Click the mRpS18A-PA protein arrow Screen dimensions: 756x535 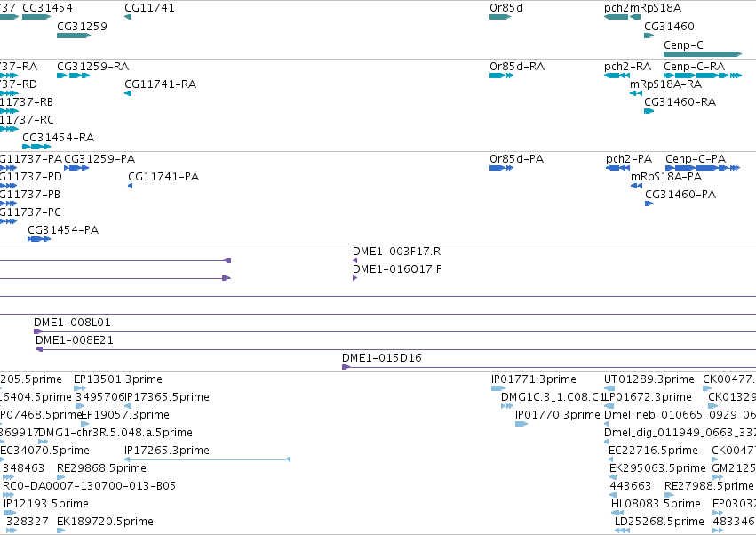pyautogui.click(x=636, y=186)
